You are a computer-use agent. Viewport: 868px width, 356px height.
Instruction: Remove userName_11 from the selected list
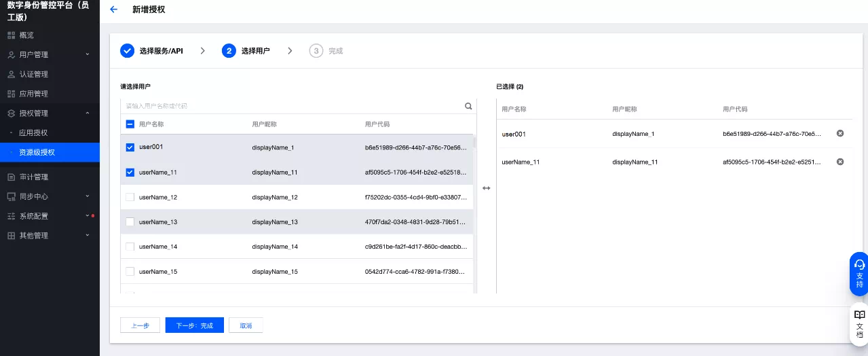click(839, 162)
